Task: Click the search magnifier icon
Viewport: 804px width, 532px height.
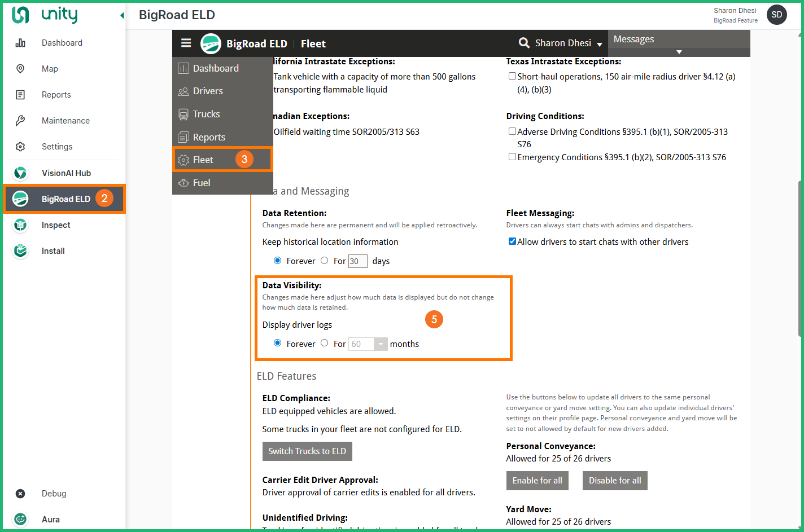Action: coord(524,43)
